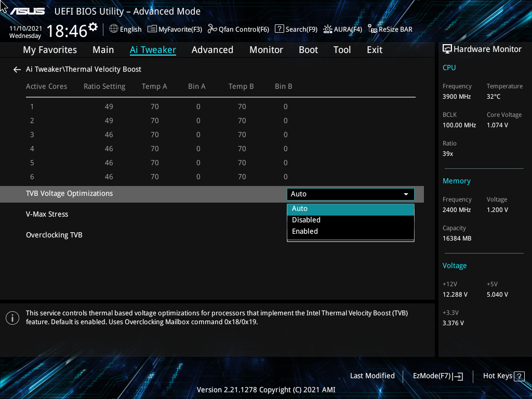Click the EzMode exit arrow icon

[458, 376]
